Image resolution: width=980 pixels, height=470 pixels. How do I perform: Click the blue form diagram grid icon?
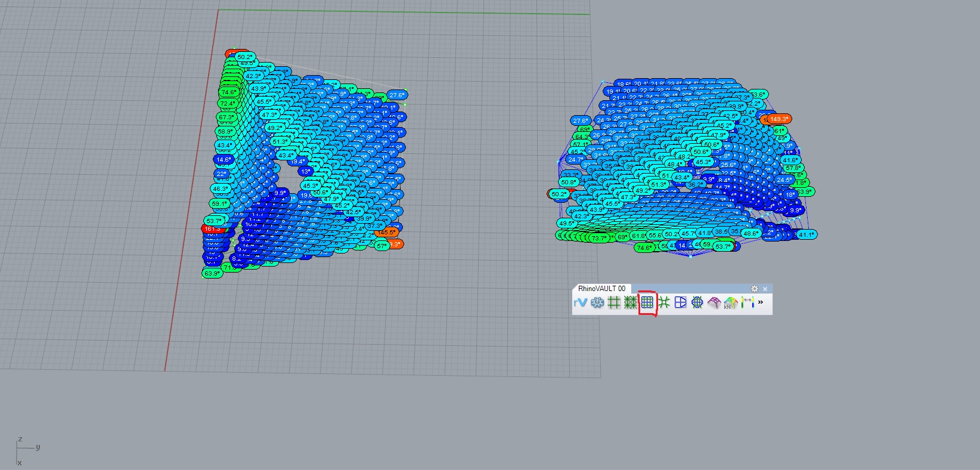pyautogui.click(x=647, y=303)
